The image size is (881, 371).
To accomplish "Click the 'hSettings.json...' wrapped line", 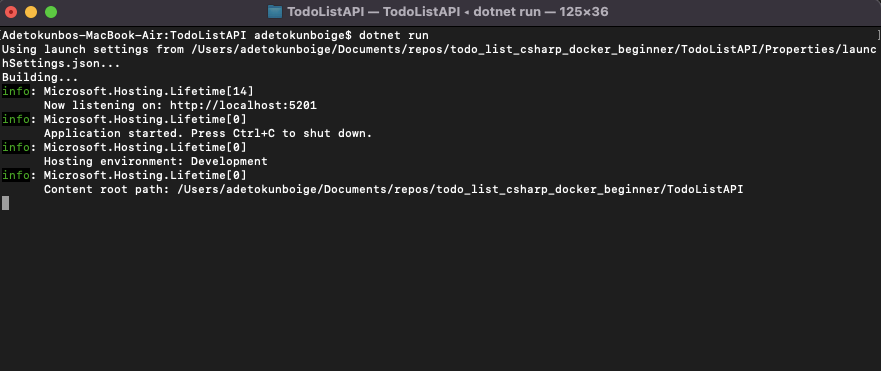I will (61, 64).
